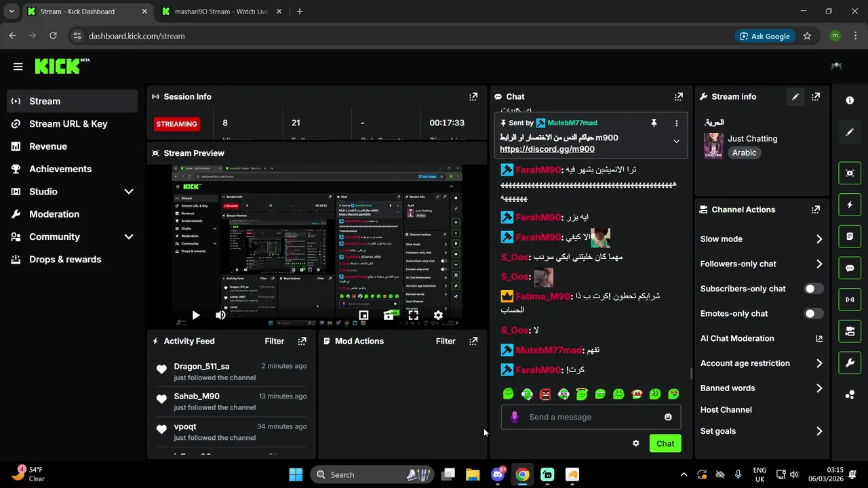Toggle the wrench widget icon in right rail
The image size is (868, 488).
pyautogui.click(x=850, y=363)
